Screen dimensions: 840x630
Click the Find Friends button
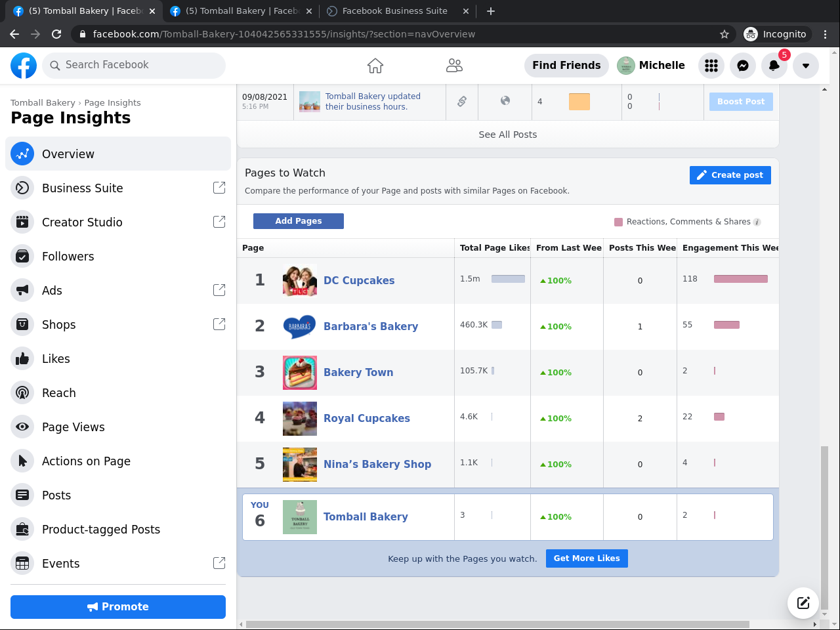tap(566, 66)
